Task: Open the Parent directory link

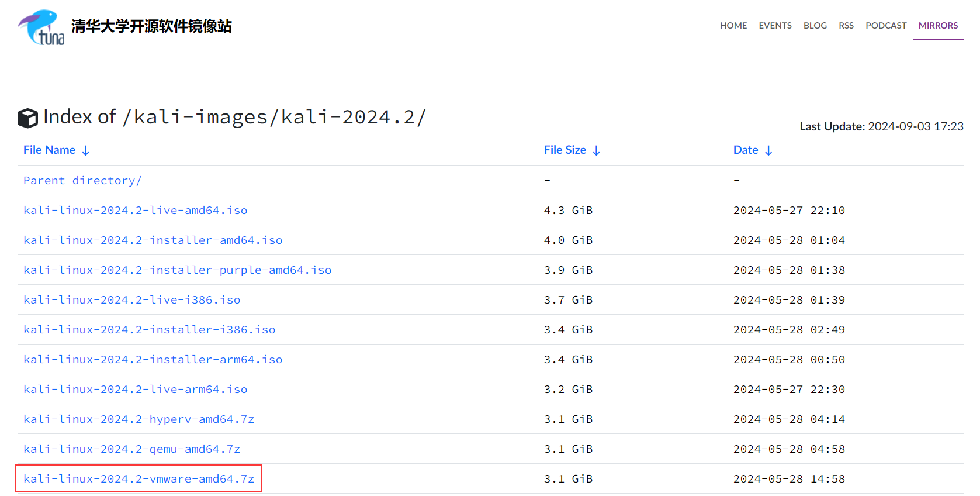Action: (x=82, y=181)
